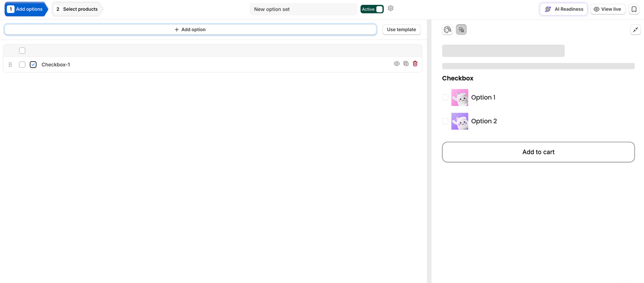Viewport: 644px width, 283px height.
Task: Check Option 2 in the preview
Action: (x=445, y=121)
